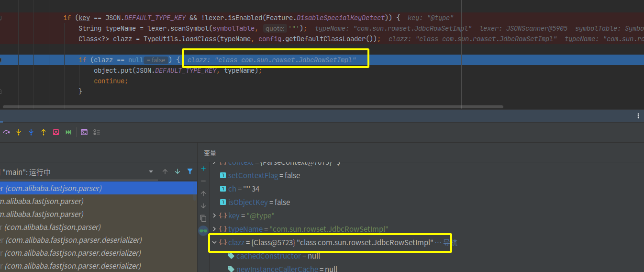Viewport: 644px width, 272px height.
Task: Click the copy icon in variables sidebar
Action: pyautogui.click(x=203, y=218)
